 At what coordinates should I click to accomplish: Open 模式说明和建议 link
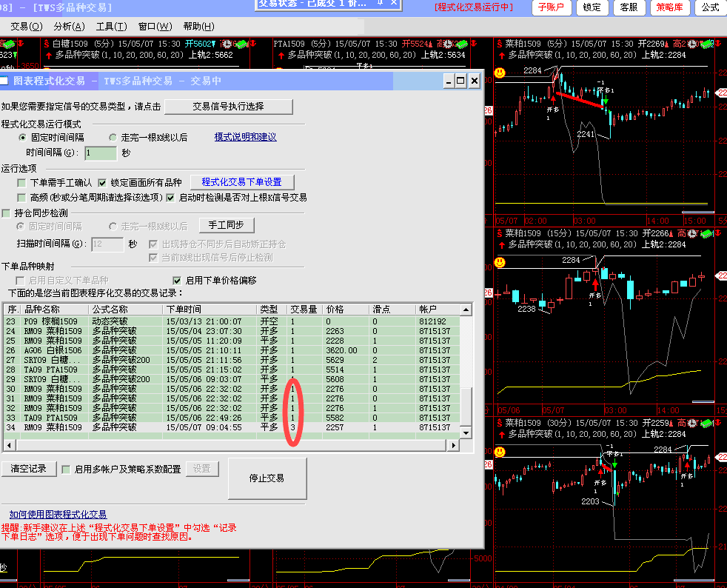pyautogui.click(x=245, y=138)
